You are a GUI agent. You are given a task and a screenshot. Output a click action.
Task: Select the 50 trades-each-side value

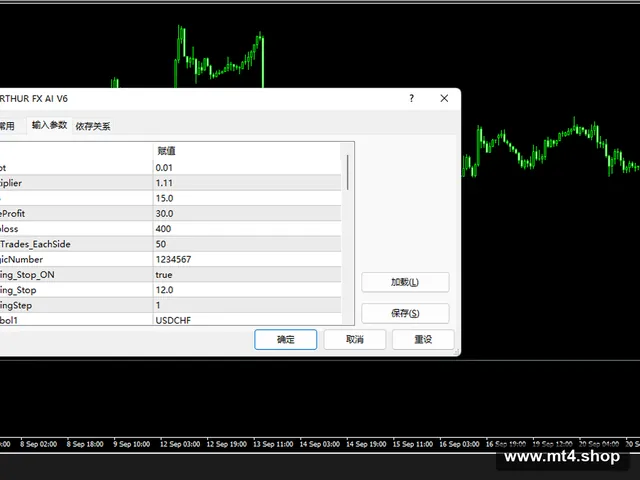[x=247, y=244]
